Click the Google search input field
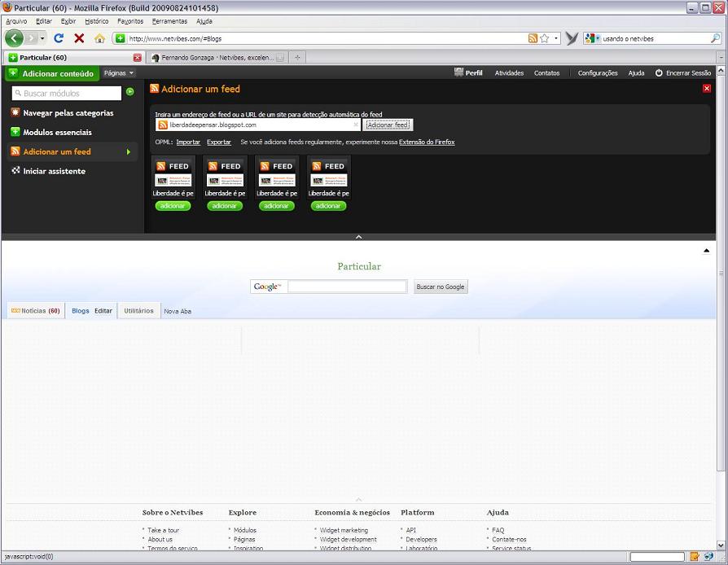The width and height of the screenshot is (728, 565). (x=347, y=287)
